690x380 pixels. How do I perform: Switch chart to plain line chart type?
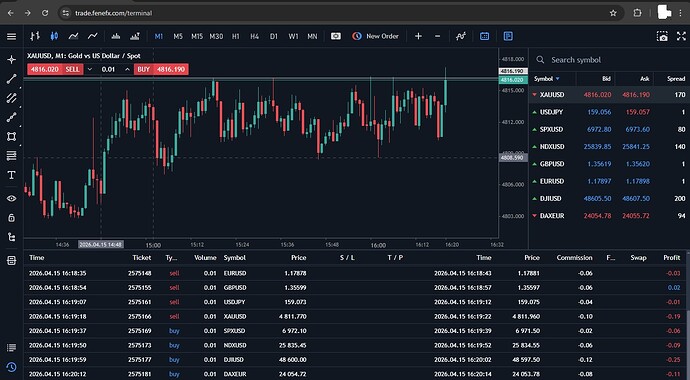click(92, 37)
